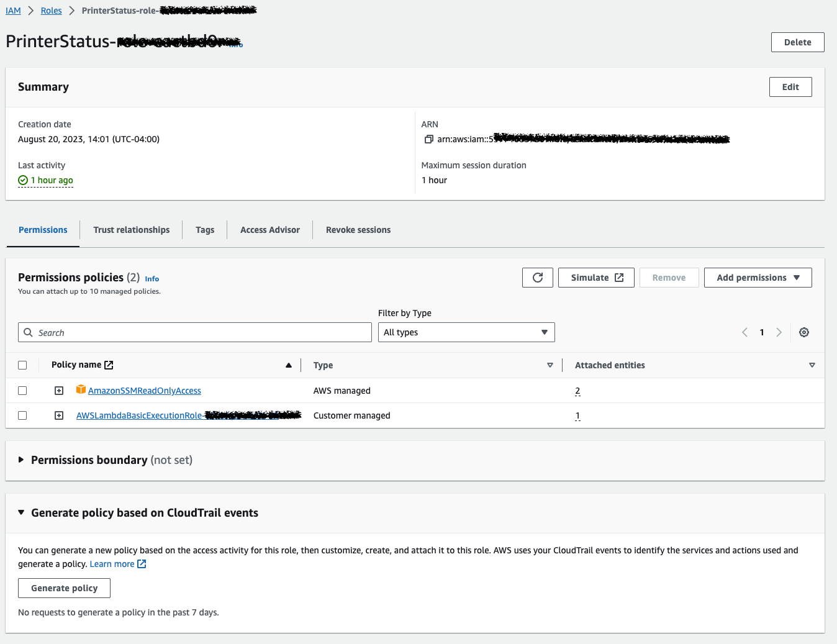Click the Simulate button
The image size is (837, 644).
(596, 278)
